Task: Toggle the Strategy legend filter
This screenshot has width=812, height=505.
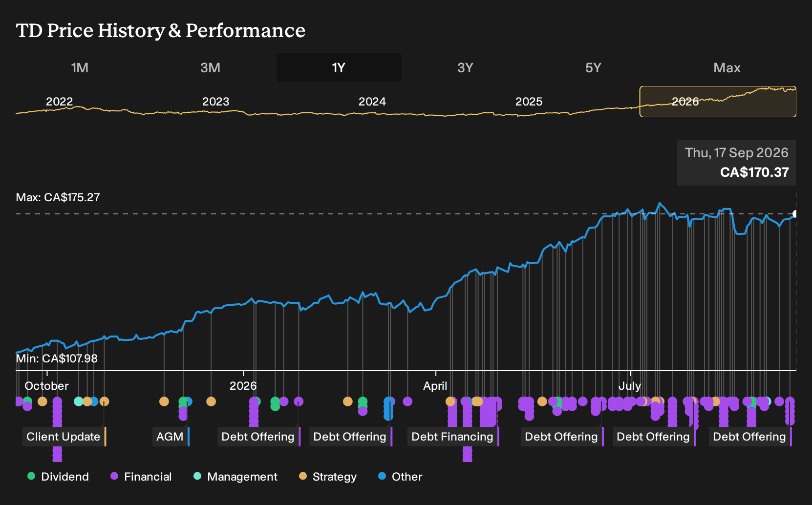Action: (328, 477)
